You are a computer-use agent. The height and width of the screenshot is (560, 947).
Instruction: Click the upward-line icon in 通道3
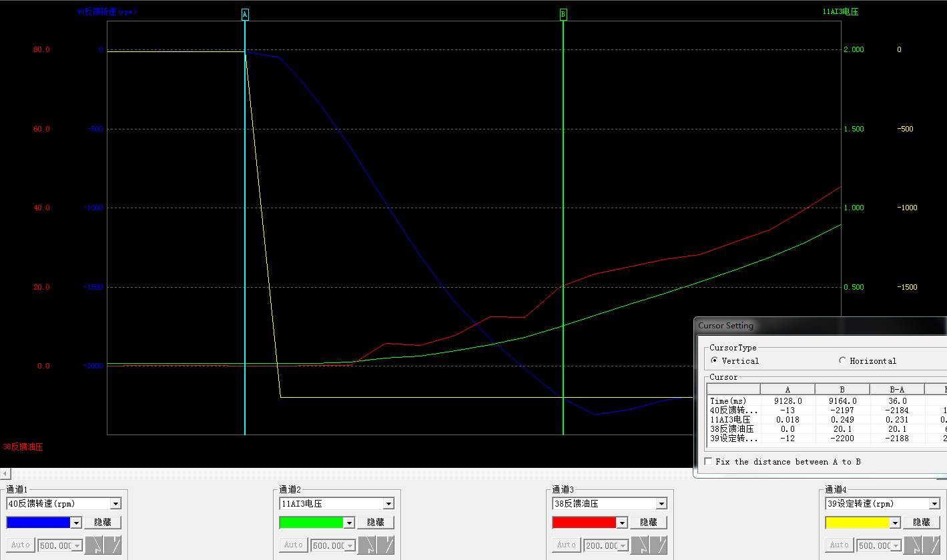[659, 545]
